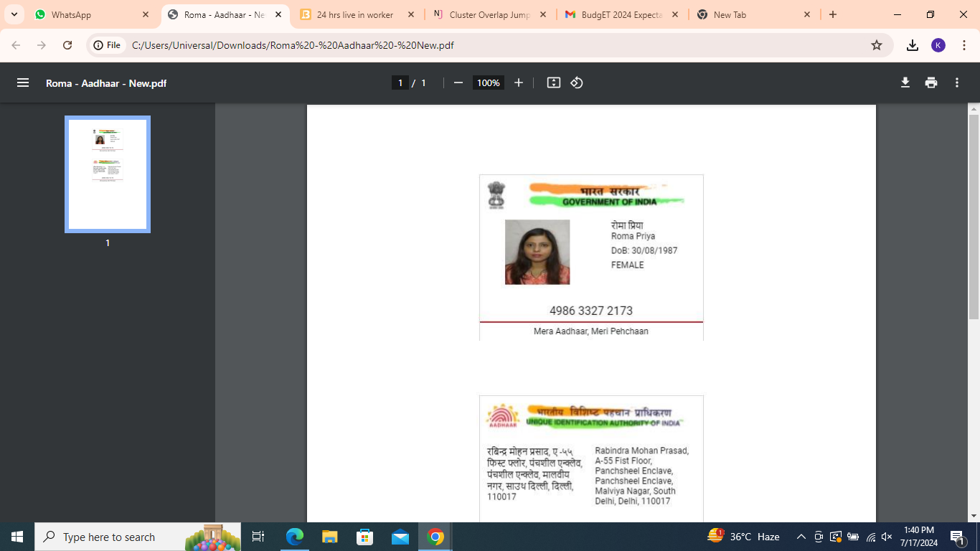Close the New Tab tab
The image size is (980, 551).
coord(807,14)
